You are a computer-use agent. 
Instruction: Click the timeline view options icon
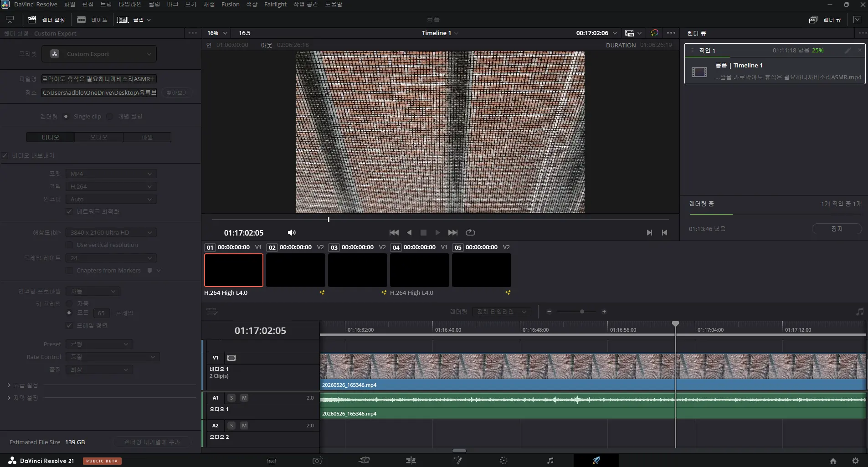(x=212, y=312)
